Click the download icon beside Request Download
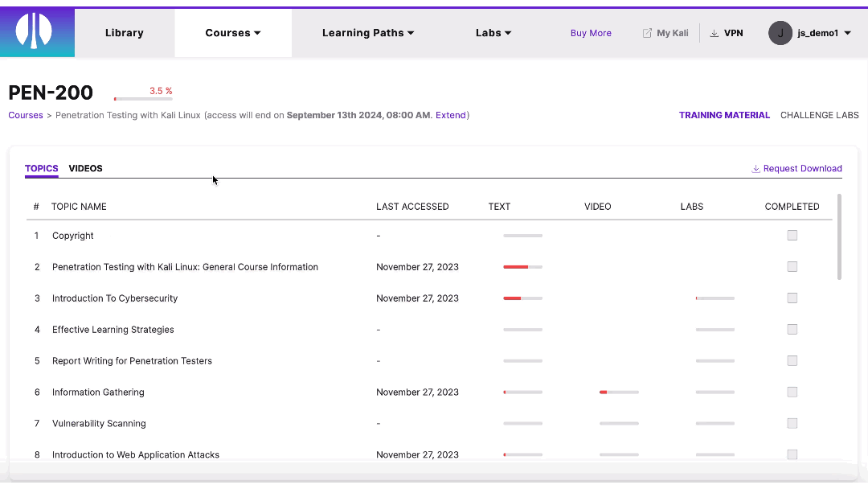Image resolution: width=868 pixels, height=489 pixels. pos(755,168)
